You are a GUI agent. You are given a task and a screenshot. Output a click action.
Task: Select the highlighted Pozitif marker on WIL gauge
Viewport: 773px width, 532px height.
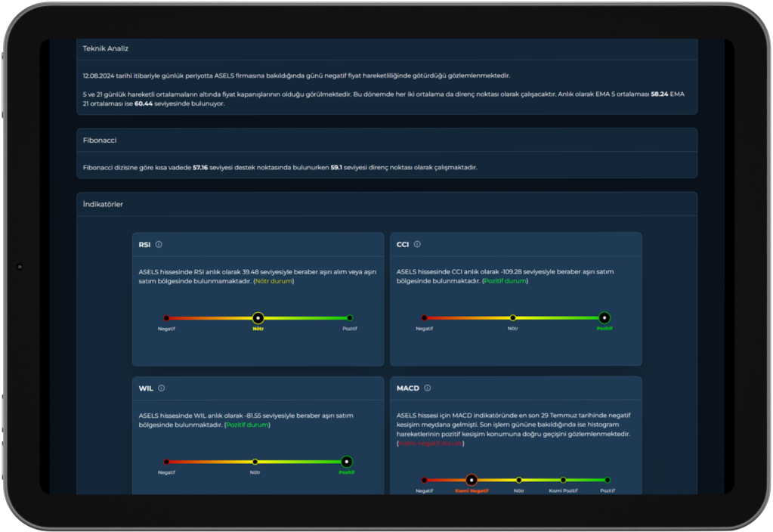click(346, 462)
